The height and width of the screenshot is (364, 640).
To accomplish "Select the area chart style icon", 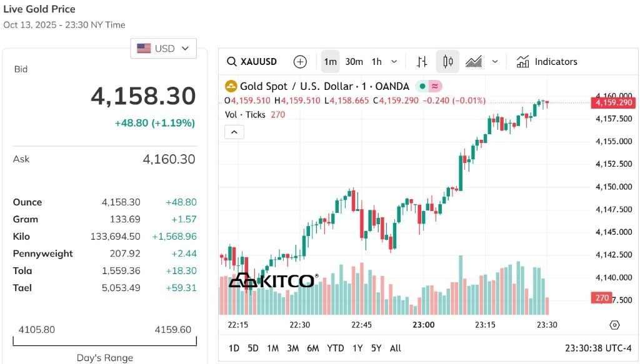I will tap(474, 62).
